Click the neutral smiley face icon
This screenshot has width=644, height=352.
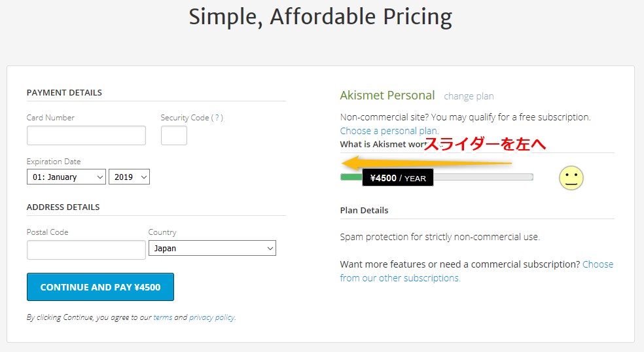(x=571, y=178)
